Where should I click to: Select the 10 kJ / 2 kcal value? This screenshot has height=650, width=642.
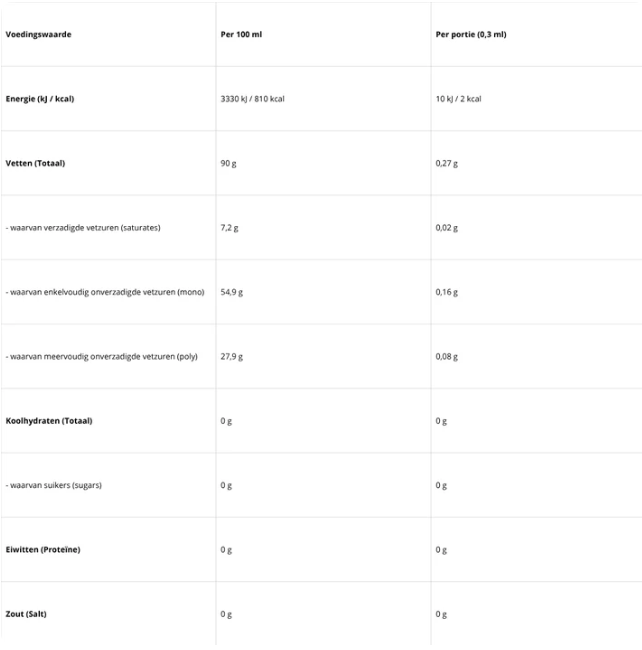click(x=459, y=99)
